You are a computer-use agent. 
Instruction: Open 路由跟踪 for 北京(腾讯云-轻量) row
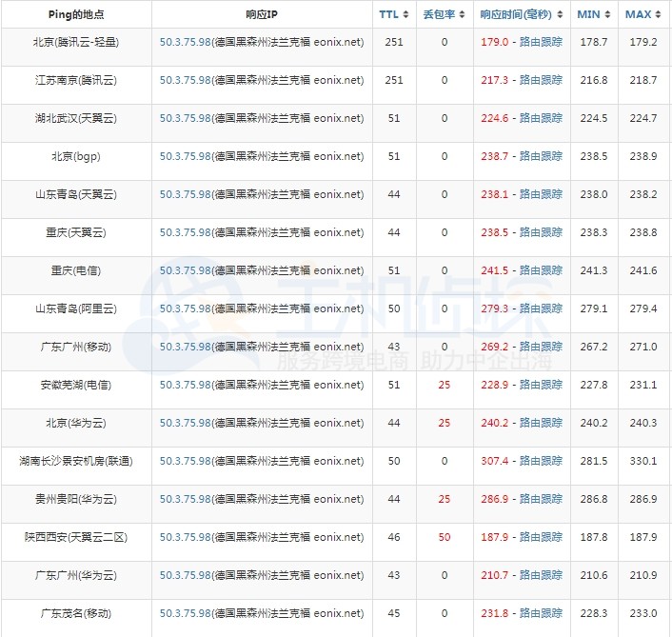[541, 42]
